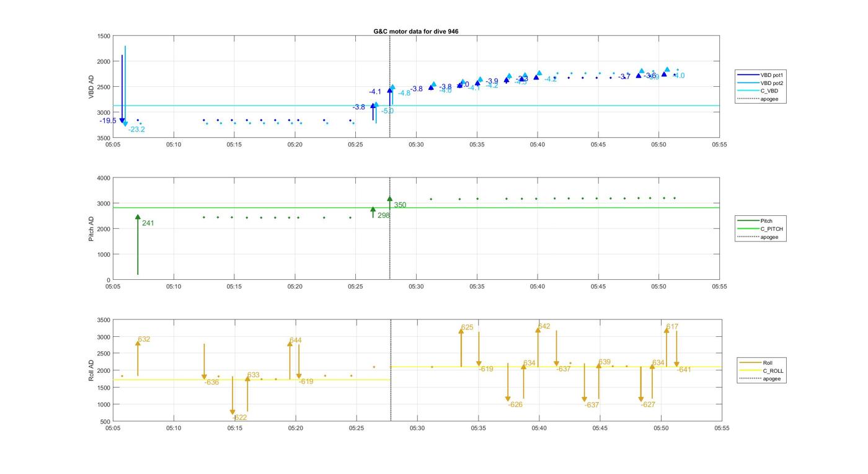Screen dimensions: 868x474
Task: Click the 639 roll move label
Action: tap(604, 362)
